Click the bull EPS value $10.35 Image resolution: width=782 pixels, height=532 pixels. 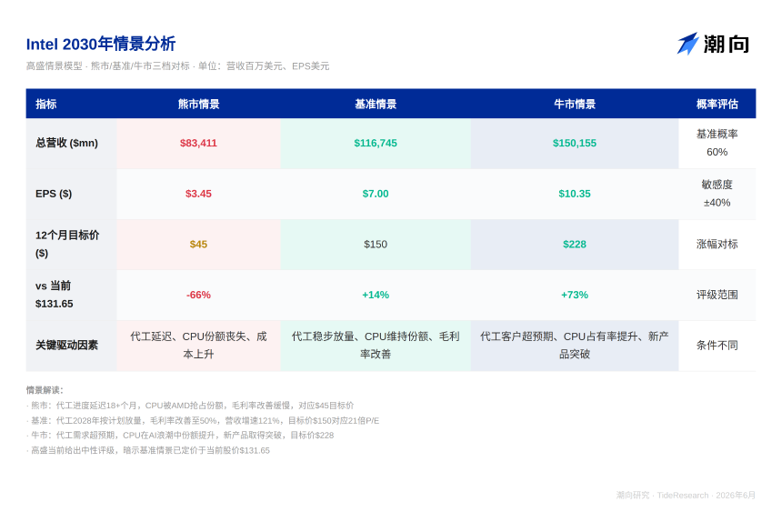[x=575, y=194]
